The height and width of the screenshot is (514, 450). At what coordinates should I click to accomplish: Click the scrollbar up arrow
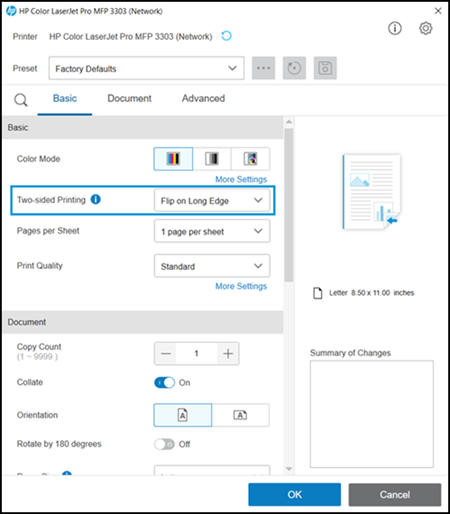(289, 122)
